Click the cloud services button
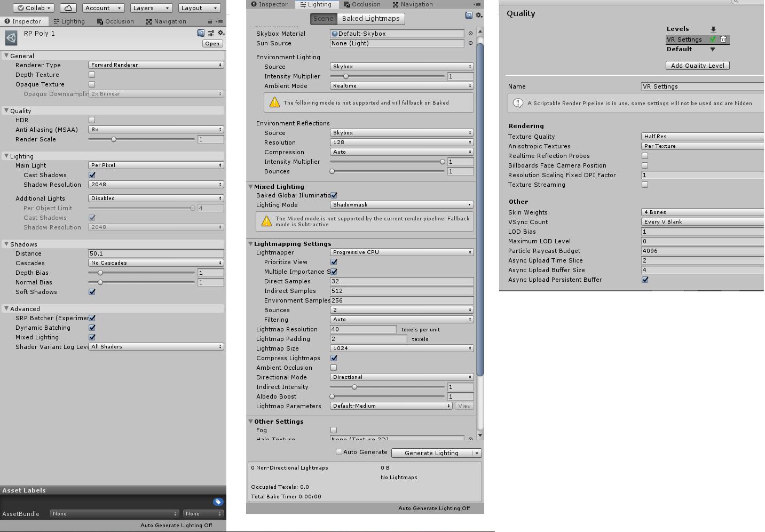Image resolution: width=765 pixels, height=532 pixels. click(68, 8)
